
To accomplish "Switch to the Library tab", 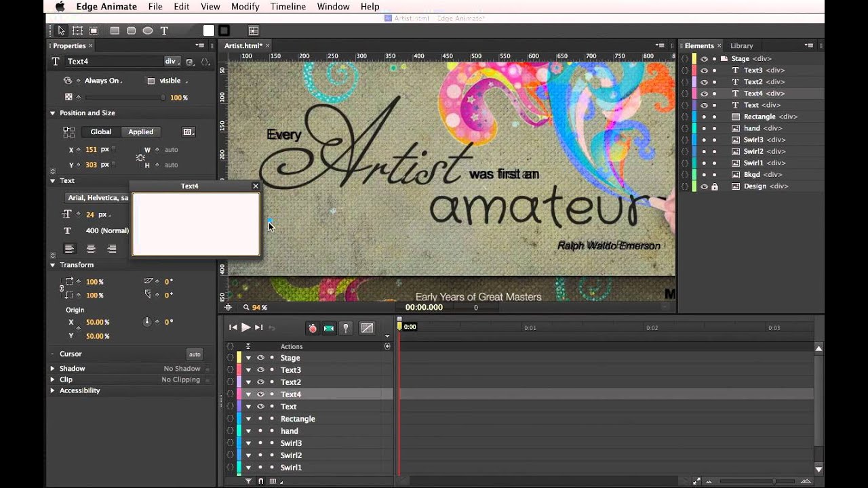I will (x=741, y=45).
